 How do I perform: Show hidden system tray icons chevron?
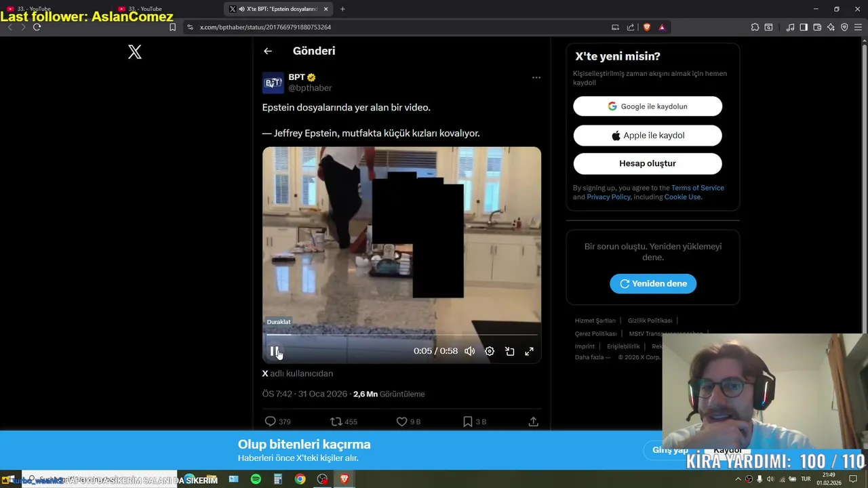(738, 479)
